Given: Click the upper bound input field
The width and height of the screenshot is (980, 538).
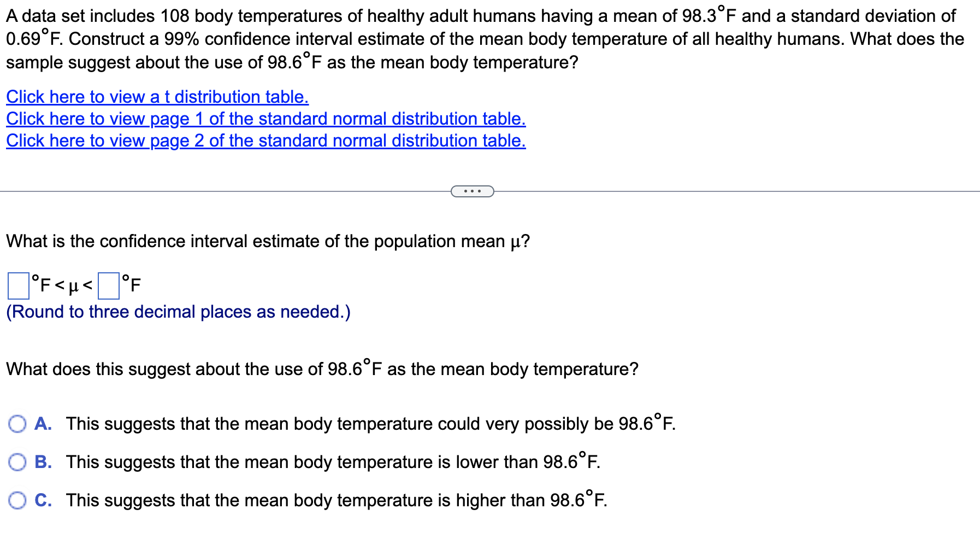Looking at the screenshot, I should [108, 285].
